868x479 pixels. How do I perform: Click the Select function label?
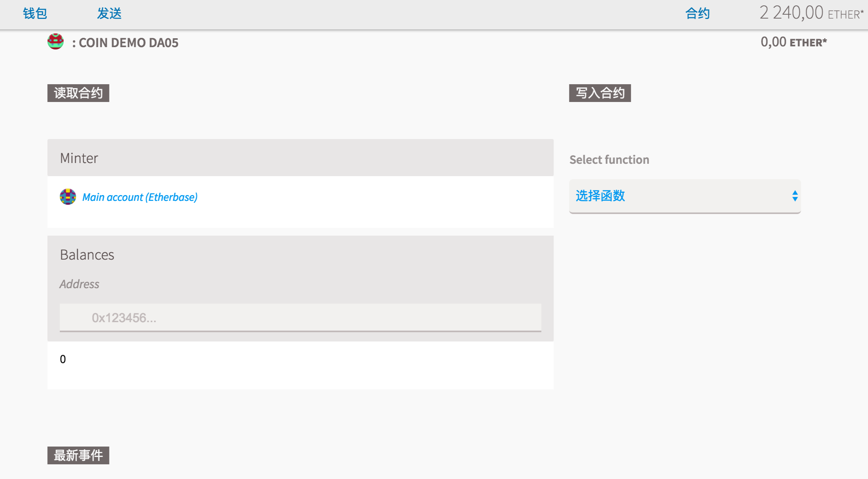pyautogui.click(x=609, y=160)
